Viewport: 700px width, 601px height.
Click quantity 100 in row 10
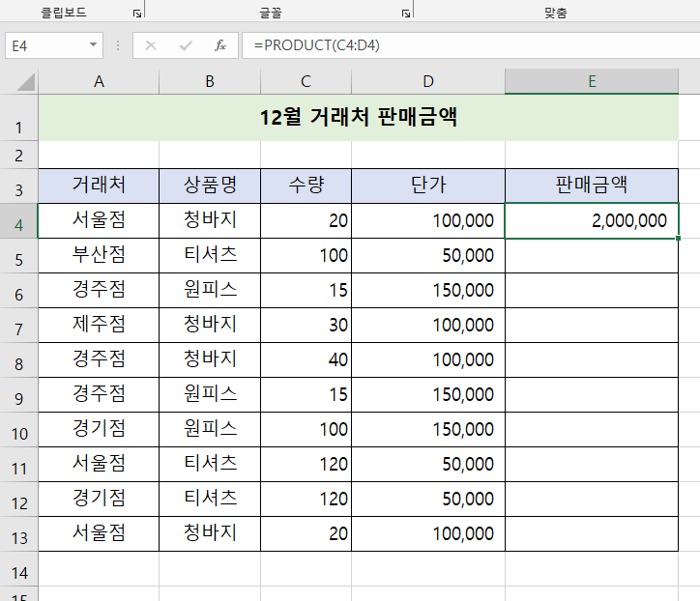click(x=306, y=430)
